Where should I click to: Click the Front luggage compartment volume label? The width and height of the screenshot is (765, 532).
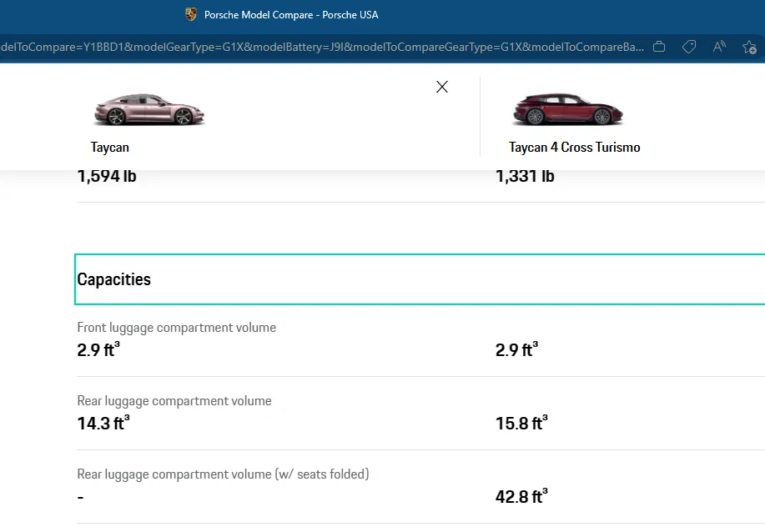(x=177, y=327)
